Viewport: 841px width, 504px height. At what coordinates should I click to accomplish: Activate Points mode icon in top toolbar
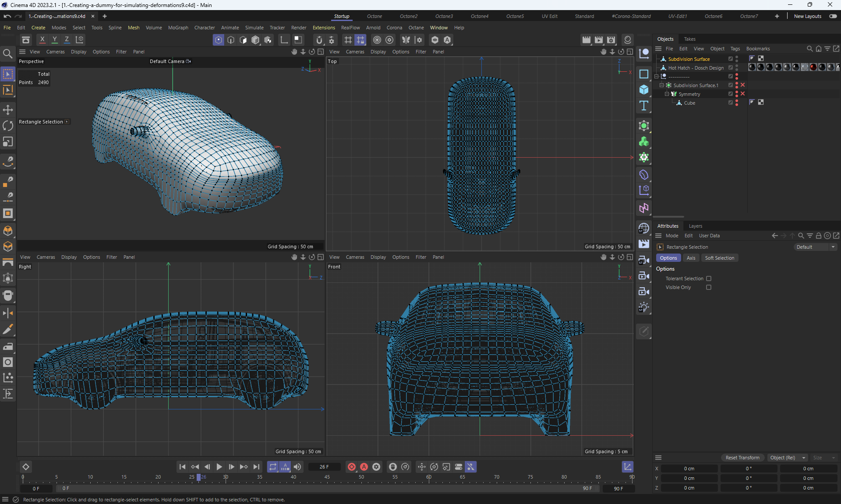pyautogui.click(x=218, y=40)
